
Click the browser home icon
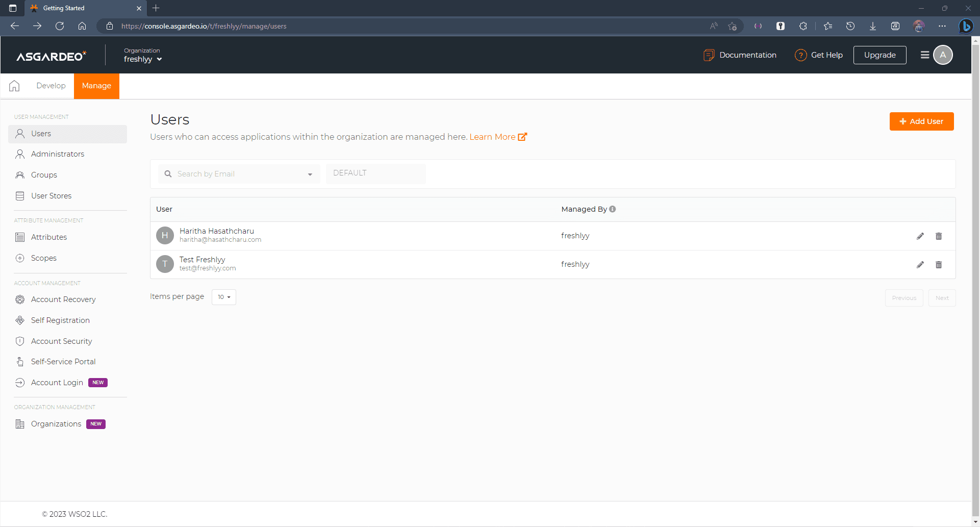tap(82, 26)
